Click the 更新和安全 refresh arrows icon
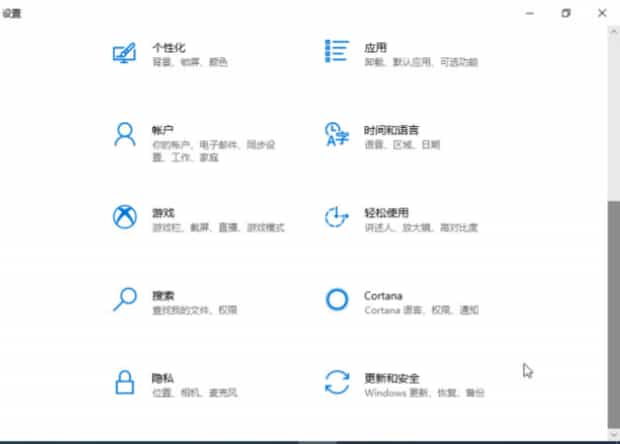 tap(336, 382)
